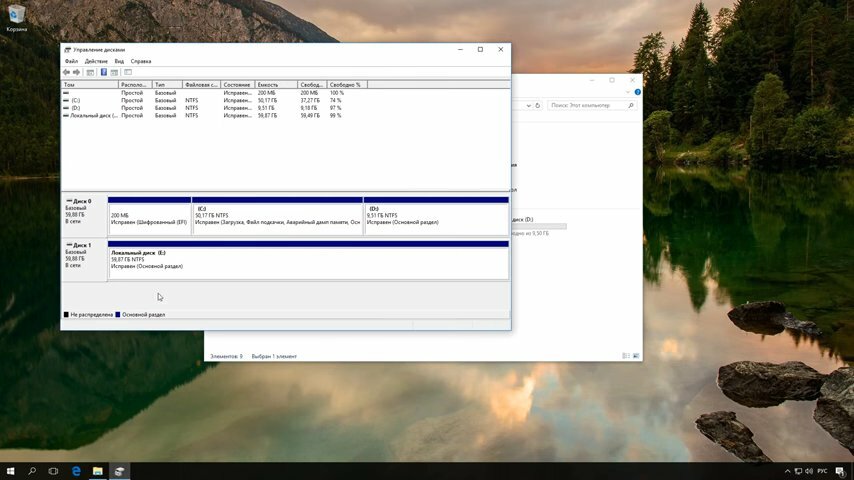Viewport: 854px width, 480px height.
Task: Sort by the Свобод... column header
Action: pos(313,84)
